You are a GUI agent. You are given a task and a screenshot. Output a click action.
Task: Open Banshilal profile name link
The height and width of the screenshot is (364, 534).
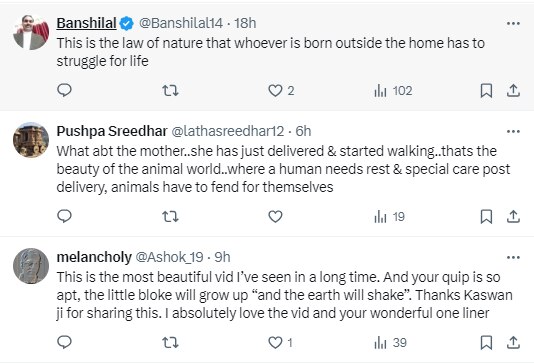[x=87, y=23]
